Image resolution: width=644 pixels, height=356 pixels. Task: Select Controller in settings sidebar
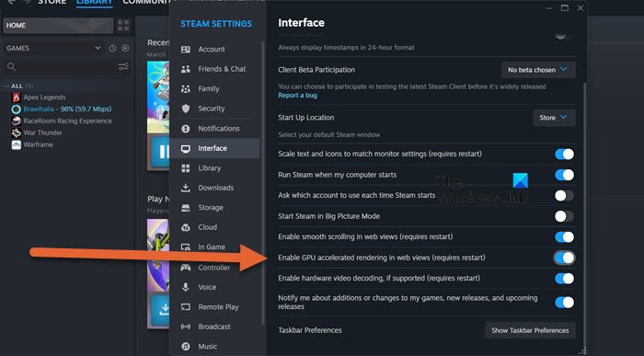point(215,268)
